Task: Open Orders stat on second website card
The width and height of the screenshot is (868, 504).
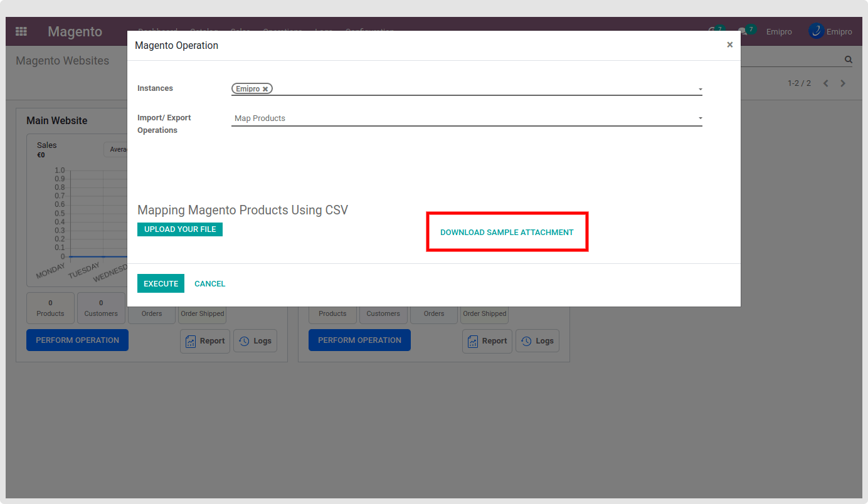Action: click(434, 313)
